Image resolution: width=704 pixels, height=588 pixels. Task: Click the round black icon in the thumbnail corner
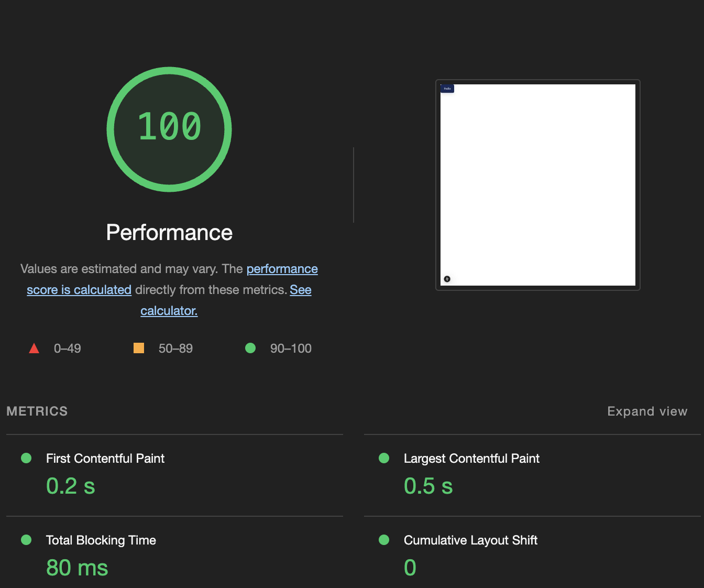447,279
